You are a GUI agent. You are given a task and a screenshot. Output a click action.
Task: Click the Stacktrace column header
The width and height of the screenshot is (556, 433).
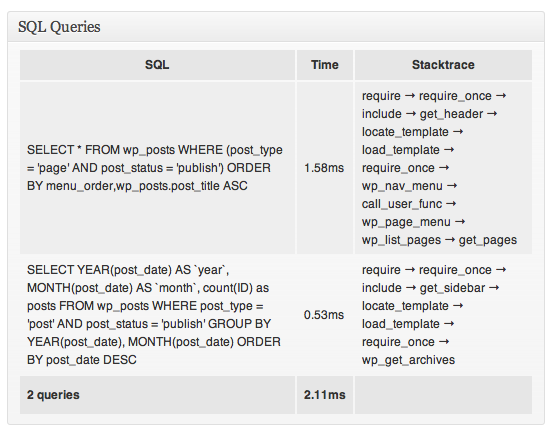(443, 65)
